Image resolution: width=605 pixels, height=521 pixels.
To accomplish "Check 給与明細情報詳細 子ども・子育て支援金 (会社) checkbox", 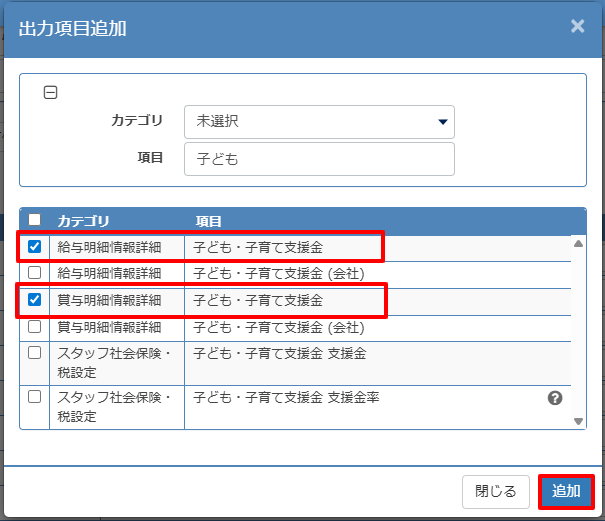I will pyautogui.click(x=35, y=272).
